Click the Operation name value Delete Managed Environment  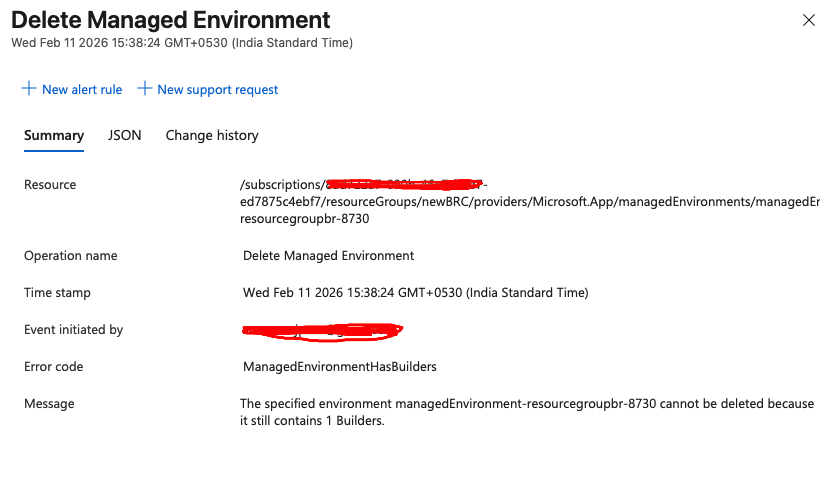point(329,256)
